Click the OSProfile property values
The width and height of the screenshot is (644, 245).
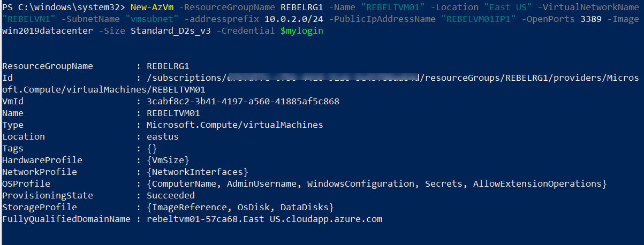coord(377,183)
